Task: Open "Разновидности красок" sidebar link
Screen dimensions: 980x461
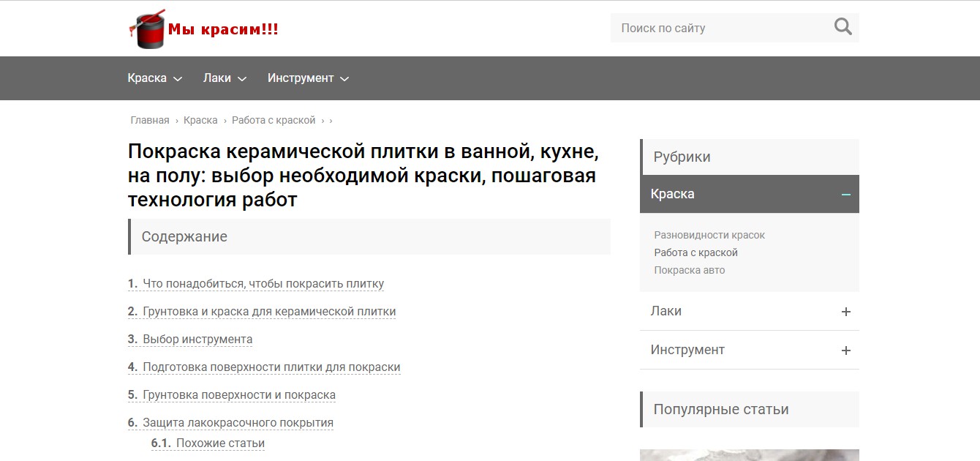Action: pyautogui.click(x=709, y=235)
